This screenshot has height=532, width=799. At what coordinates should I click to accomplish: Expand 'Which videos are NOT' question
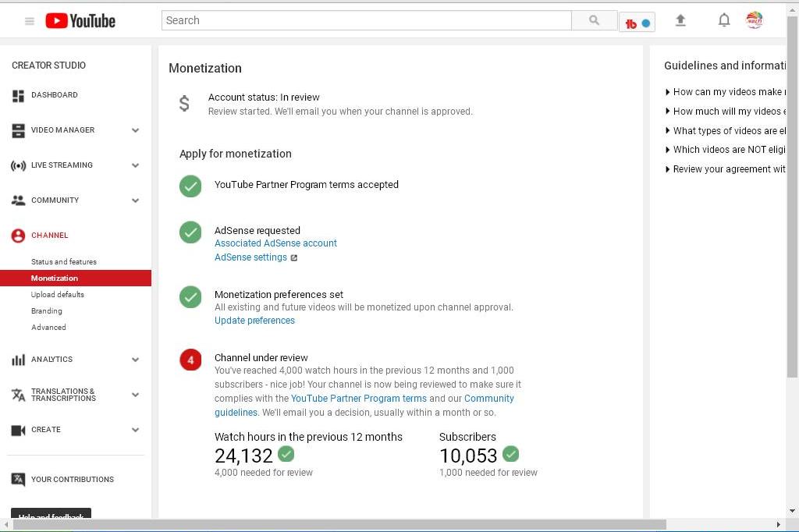(x=726, y=149)
